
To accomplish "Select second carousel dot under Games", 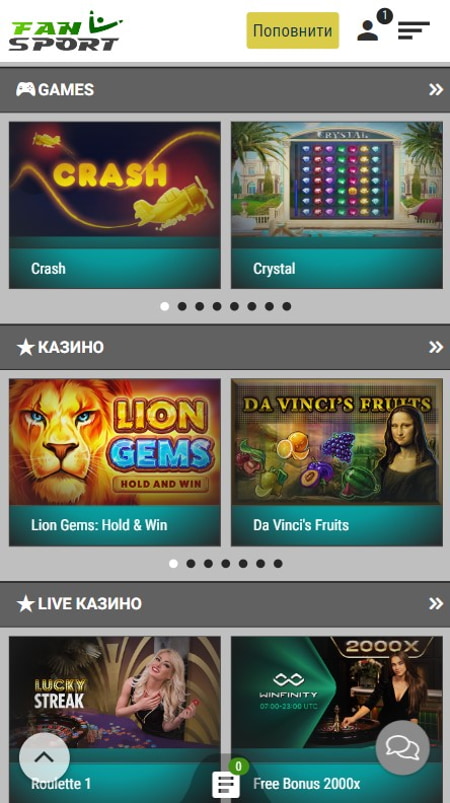I will click(182, 306).
